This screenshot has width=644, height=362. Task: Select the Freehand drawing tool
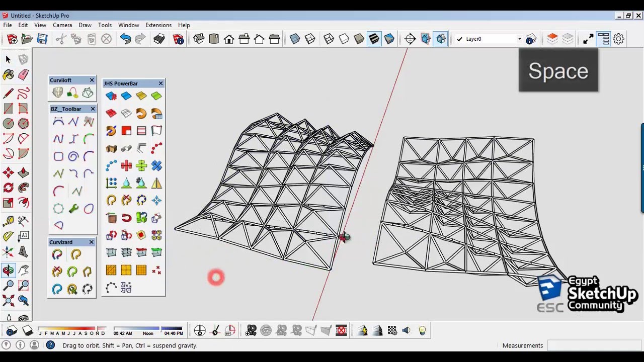tap(23, 94)
